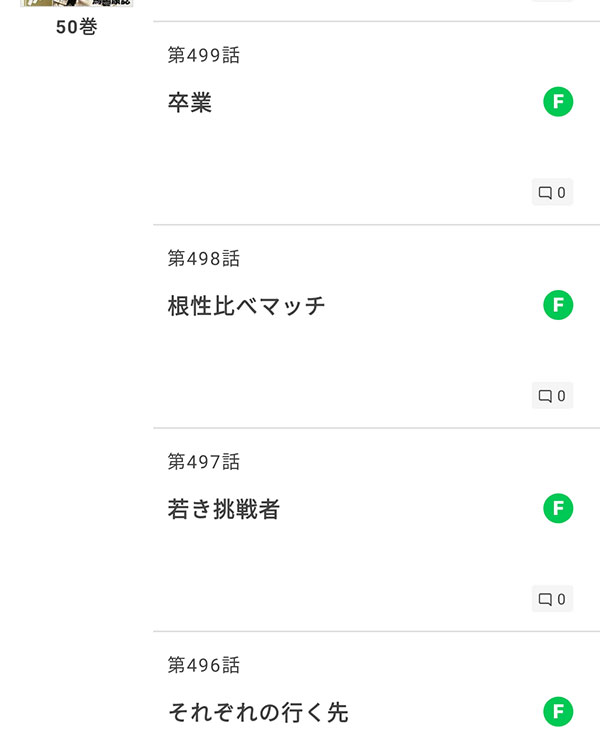This screenshot has width=600, height=750.
Task: Click the comment count 0 under 根性比べマッチ
Action: [x=561, y=396]
